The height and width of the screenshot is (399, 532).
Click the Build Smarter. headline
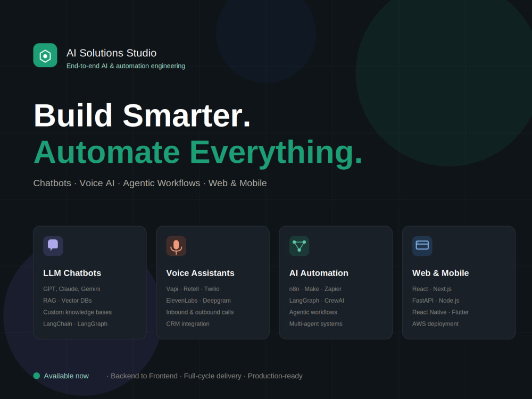coord(142,115)
